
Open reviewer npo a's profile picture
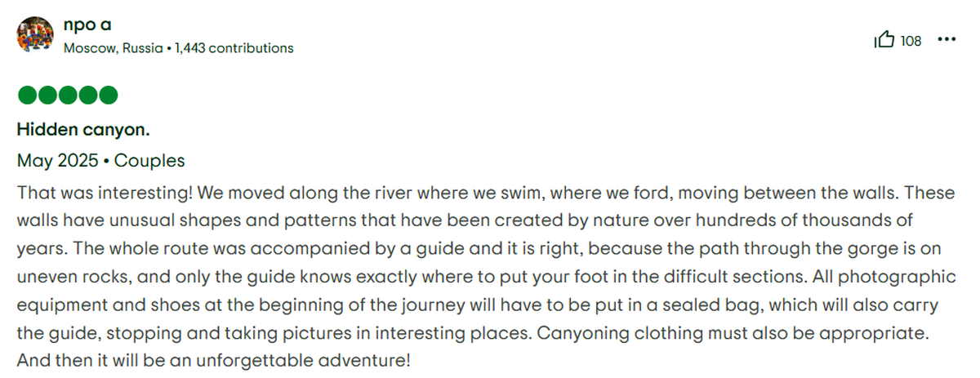tap(36, 35)
